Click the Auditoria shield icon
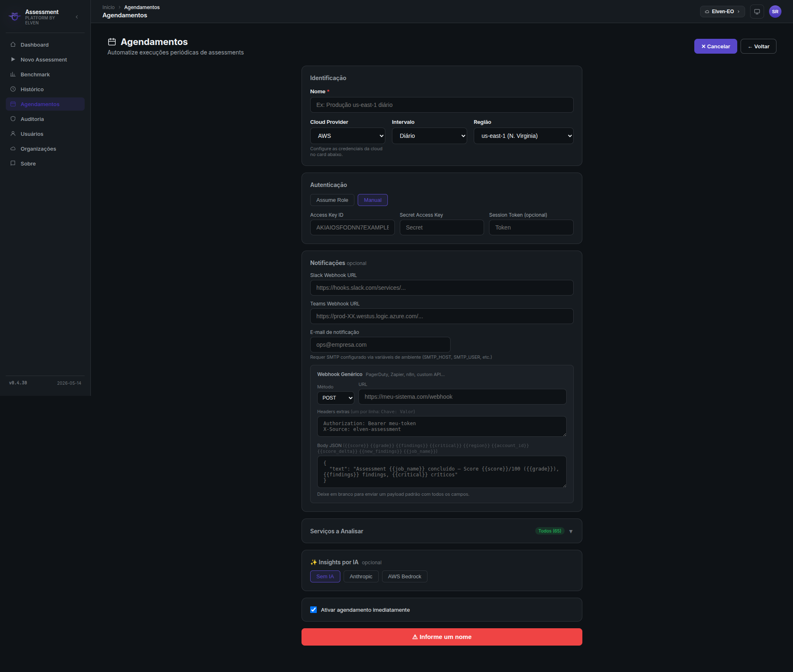The image size is (793, 672). point(13,119)
